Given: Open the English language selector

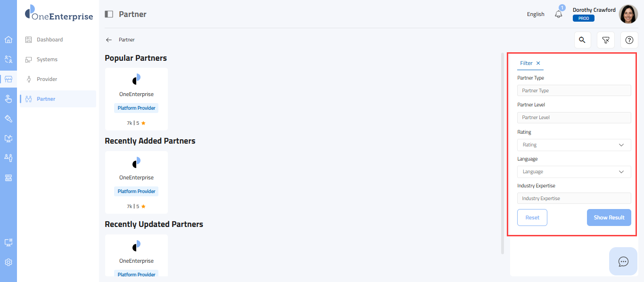Looking at the screenshot, I should 536,14.
